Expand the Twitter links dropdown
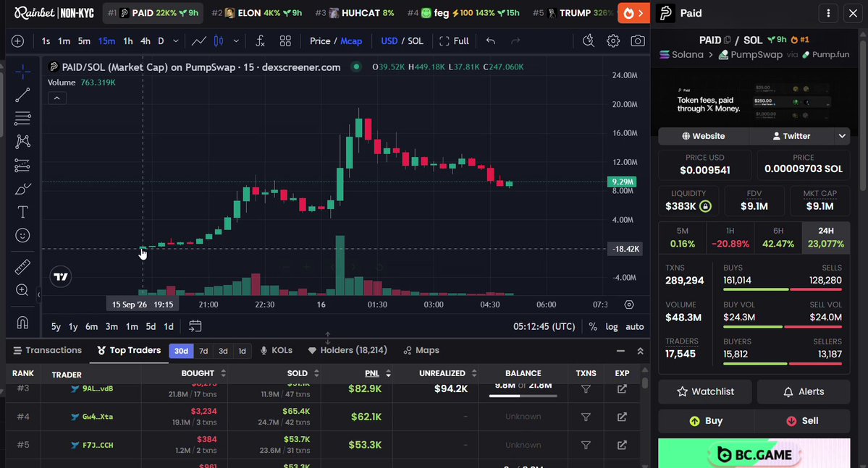The image size is (868, 468). point(842,136)
